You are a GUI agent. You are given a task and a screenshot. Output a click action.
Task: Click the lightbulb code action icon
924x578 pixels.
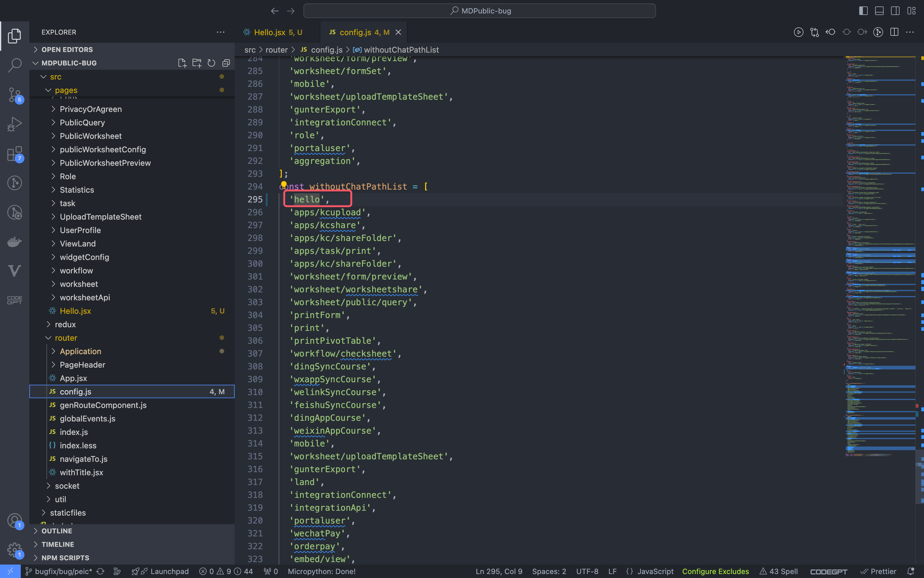pos(284,185)
